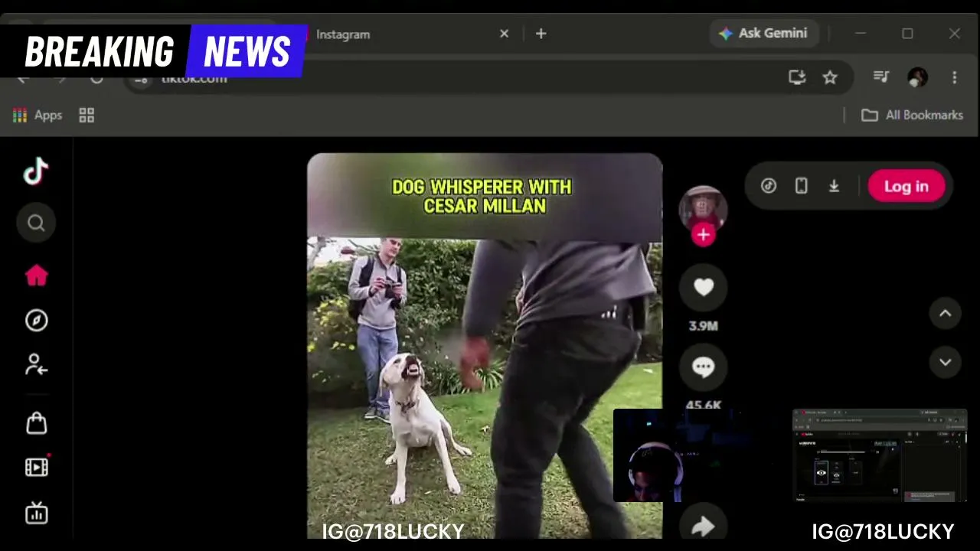Log in to TikTok

906,186
